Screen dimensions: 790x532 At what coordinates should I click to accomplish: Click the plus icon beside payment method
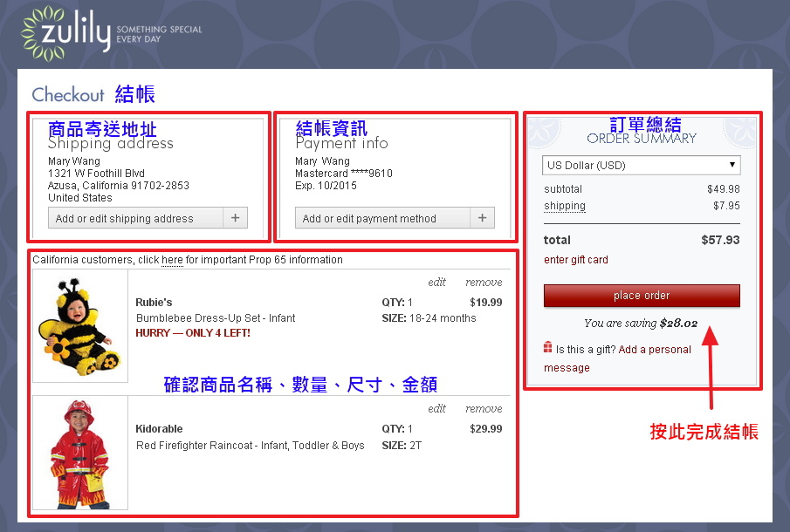pyautogui.click(x=482, y=218)
